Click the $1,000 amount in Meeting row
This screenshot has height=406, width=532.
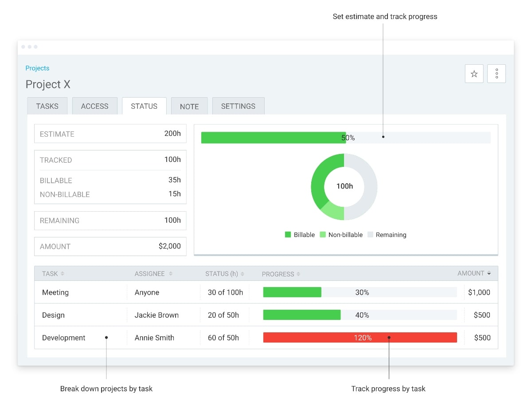pos(479,292)
